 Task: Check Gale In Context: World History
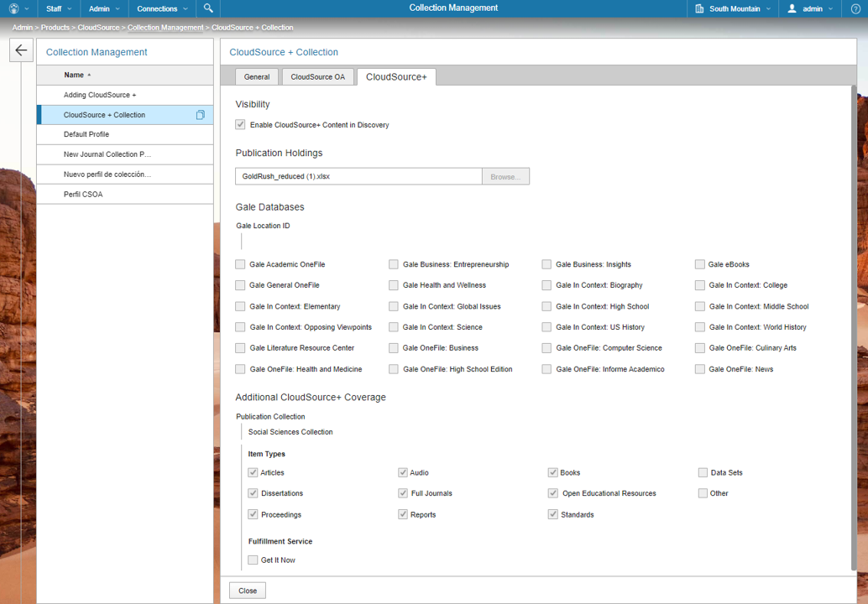700,327
